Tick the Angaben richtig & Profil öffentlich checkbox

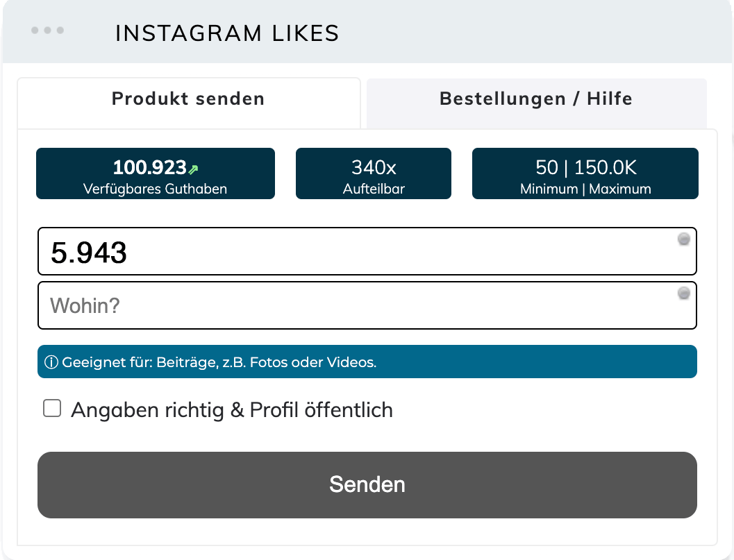tap(52, 408)
